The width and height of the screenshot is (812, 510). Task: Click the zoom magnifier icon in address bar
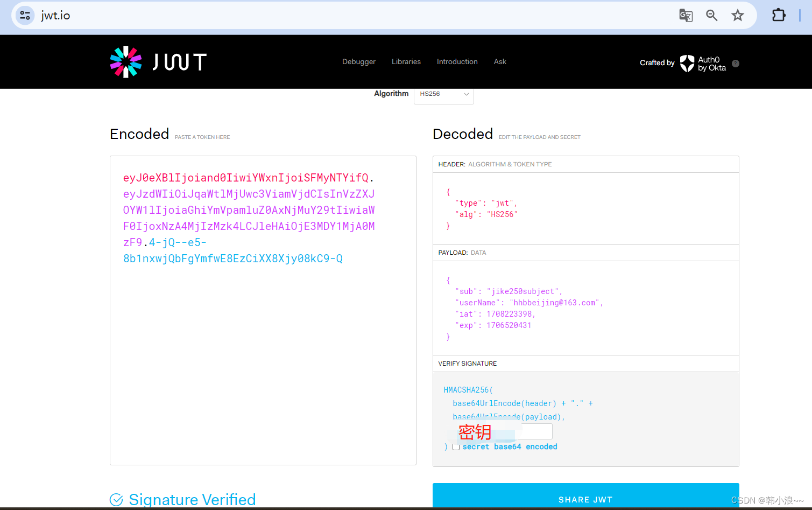(x=711, y=15)
